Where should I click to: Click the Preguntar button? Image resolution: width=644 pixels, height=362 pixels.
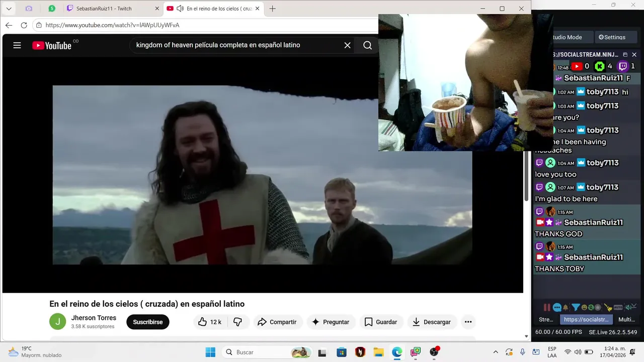coord(330,322)
